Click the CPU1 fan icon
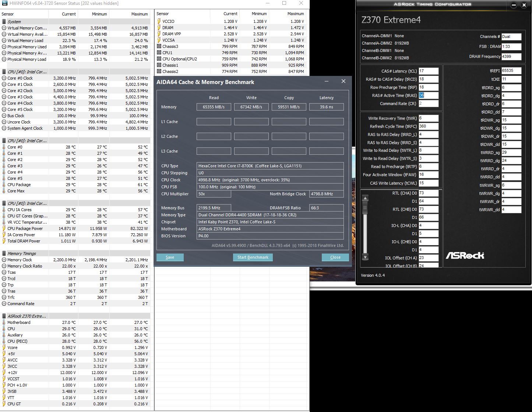 [159, 53]
